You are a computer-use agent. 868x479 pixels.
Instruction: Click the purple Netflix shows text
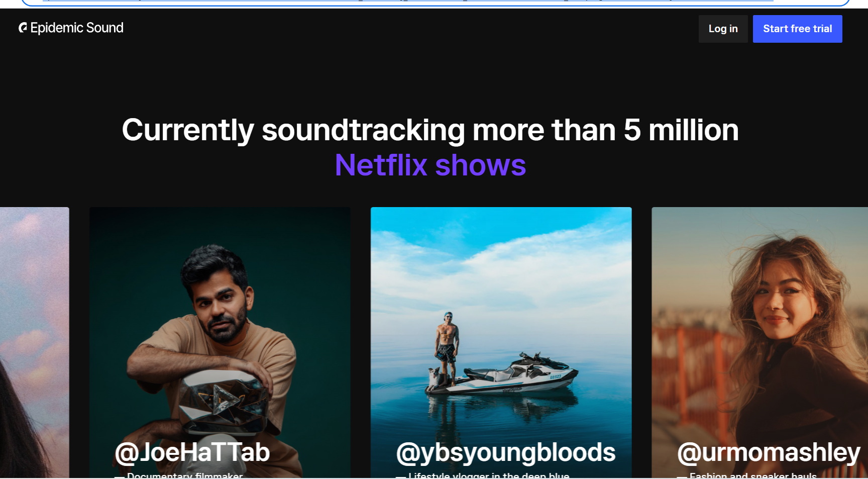(430, 165)
